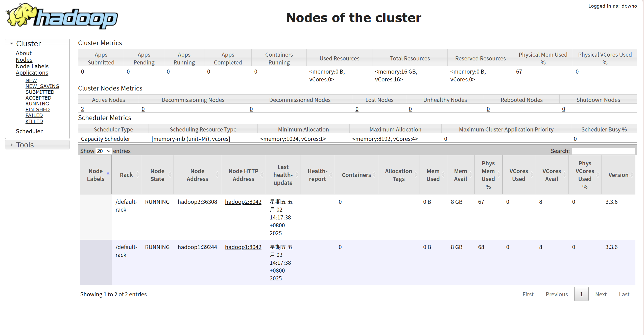Sort by Node Address column icon

point(217,175)
